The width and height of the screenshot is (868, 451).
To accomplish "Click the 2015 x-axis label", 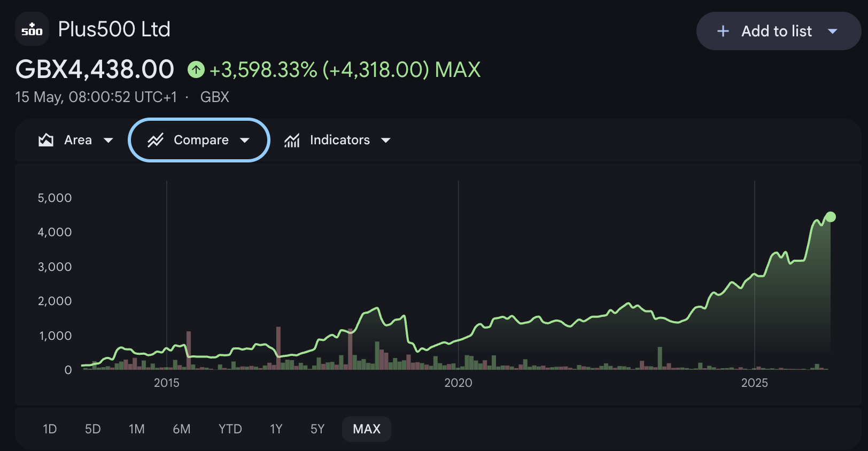I will [x=167, y=383].
